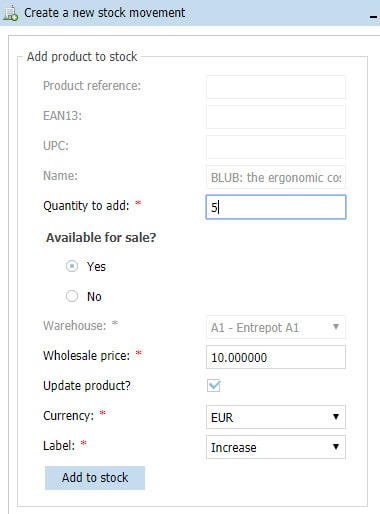Expand the Label dropdown showing Increase
380x514 pixels.
[x=276, y=447]
